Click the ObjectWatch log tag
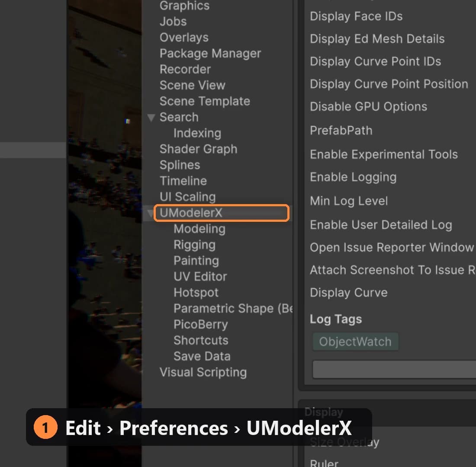This screenshot has width=476, height=467. [355, 342]
